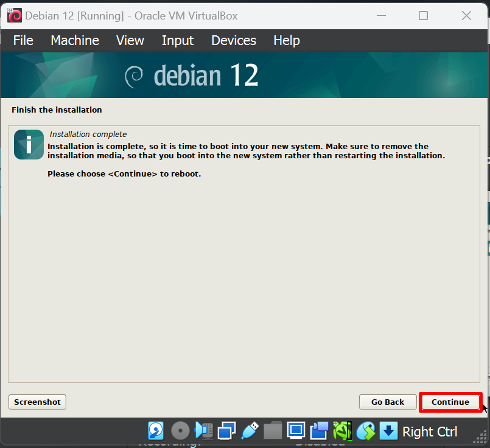The height and width of the screenshot is (448, 490).
Task: Maximize the VirtualBox window
Action: (x=423, y=16)
